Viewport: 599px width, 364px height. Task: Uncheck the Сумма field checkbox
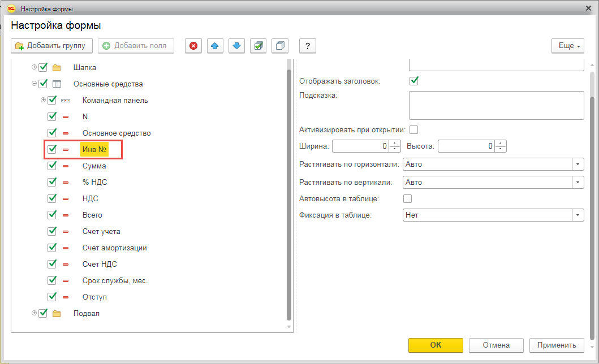53,166
